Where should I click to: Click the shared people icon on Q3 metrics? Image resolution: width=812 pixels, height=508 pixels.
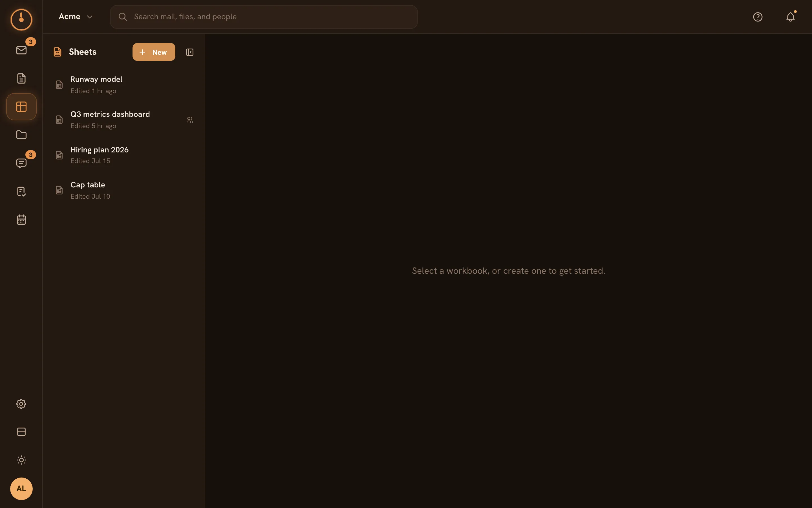(x=189, y=120)
